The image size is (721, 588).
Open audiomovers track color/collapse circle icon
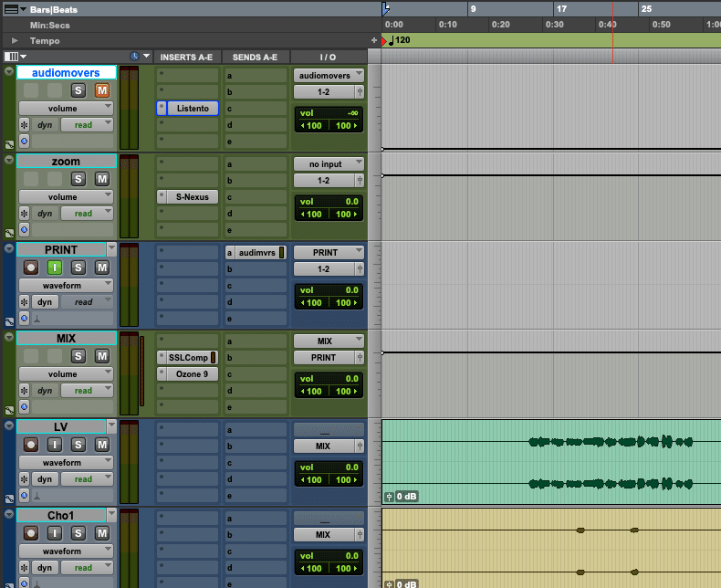tap(9, 71)
